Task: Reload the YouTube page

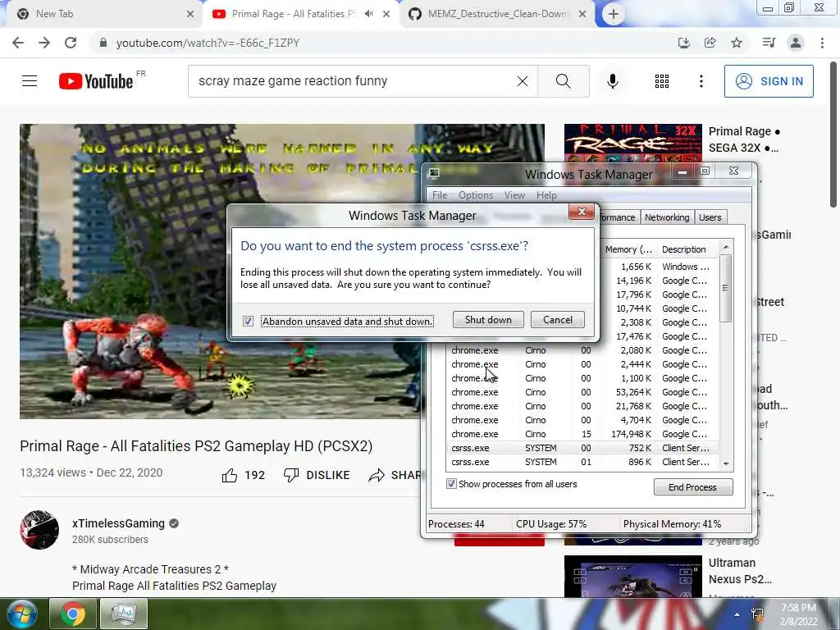Action: pos(71,43)
